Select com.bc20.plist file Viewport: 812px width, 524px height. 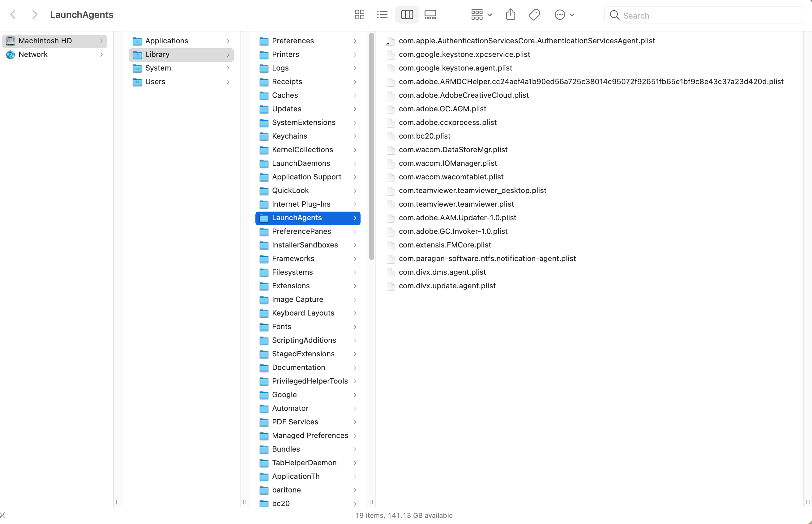[424, 136]
